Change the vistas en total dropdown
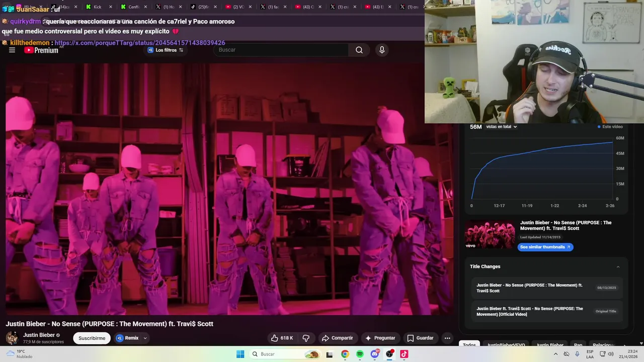This screenshot has width=644, height=362. coord(501,127)
